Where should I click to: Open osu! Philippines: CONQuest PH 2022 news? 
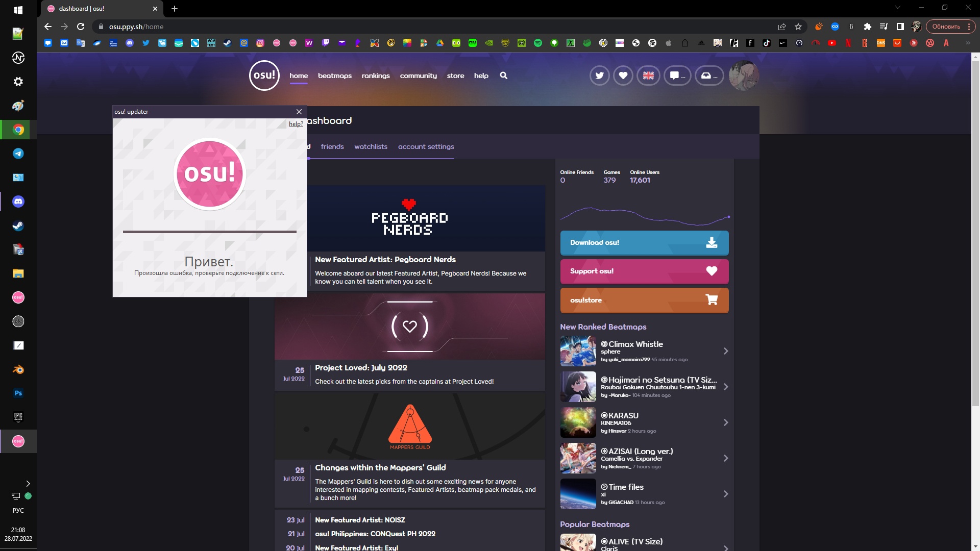(x=375, y=534)
